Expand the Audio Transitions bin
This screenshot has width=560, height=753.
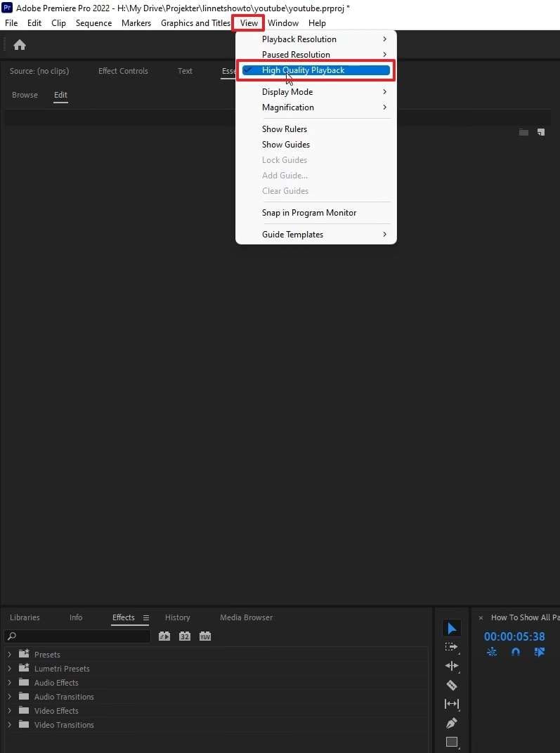point(10,696)
